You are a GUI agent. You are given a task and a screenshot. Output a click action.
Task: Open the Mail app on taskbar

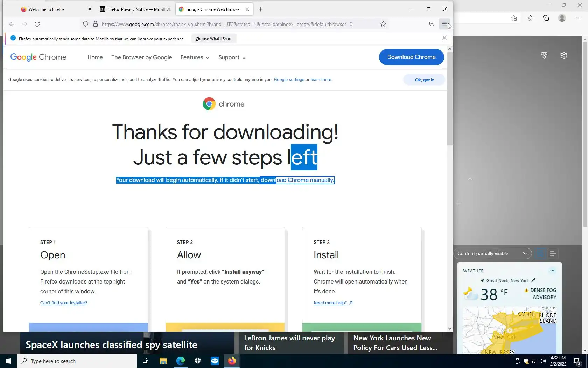(215, 361)
